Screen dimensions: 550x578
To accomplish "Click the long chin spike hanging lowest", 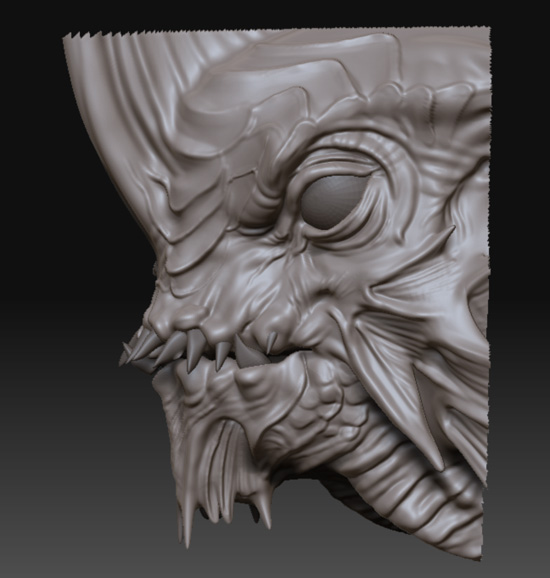I will pos(187,523).
